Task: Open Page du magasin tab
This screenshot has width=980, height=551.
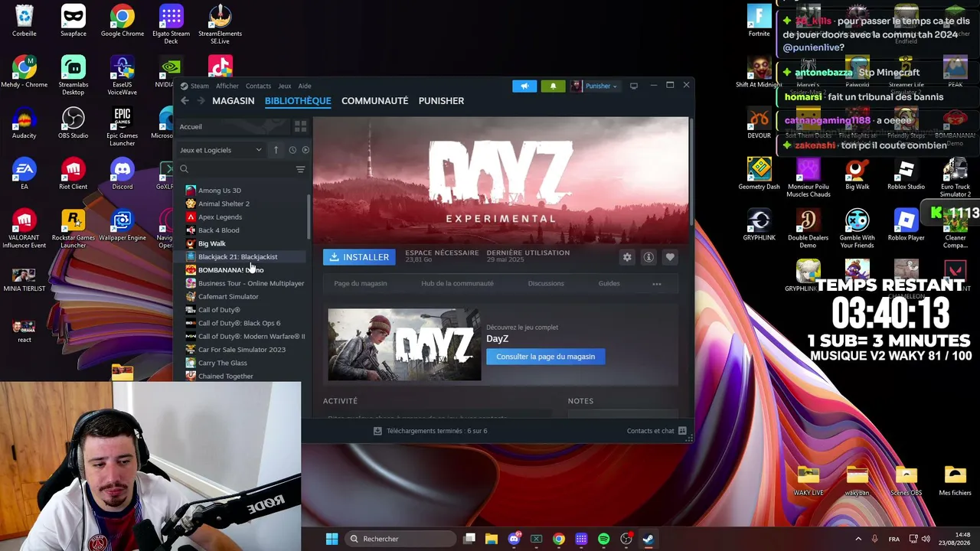Action: click(361, 284)
